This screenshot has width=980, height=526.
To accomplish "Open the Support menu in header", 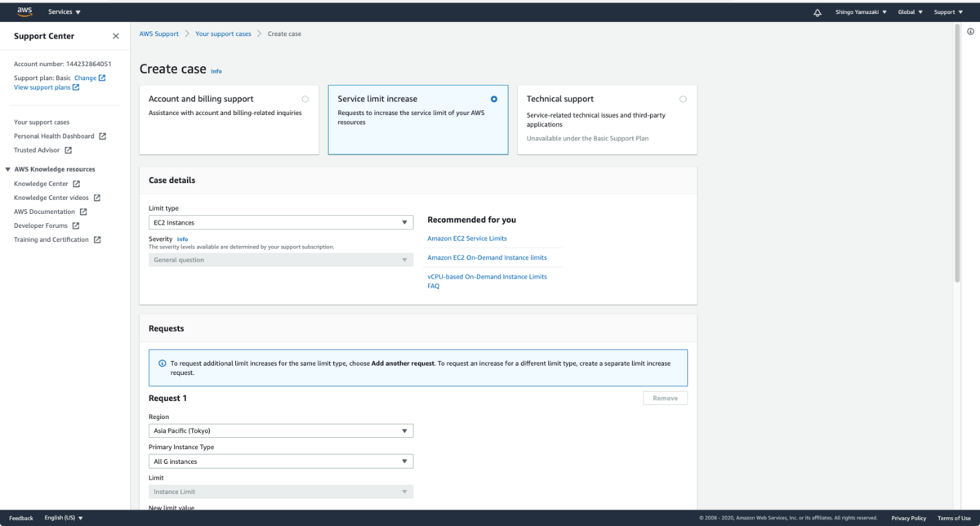I will 947,12.
